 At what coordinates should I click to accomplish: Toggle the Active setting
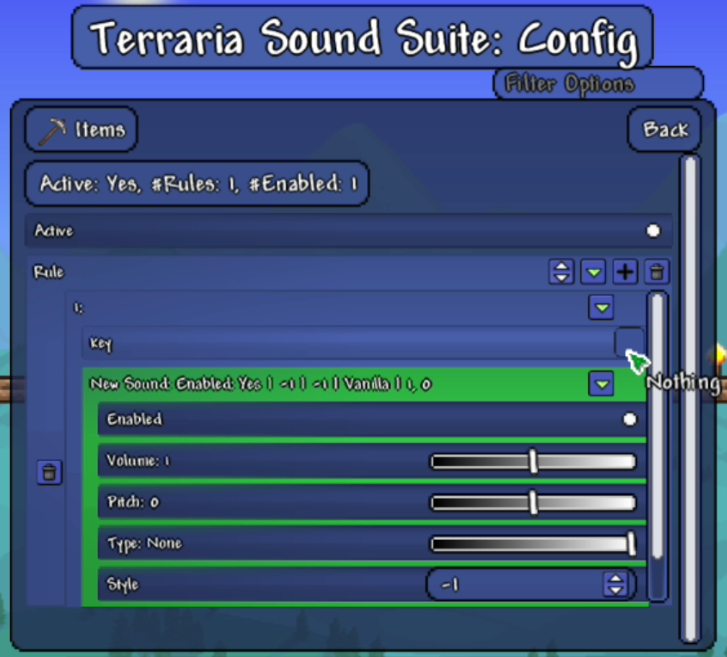pos(653,230)
